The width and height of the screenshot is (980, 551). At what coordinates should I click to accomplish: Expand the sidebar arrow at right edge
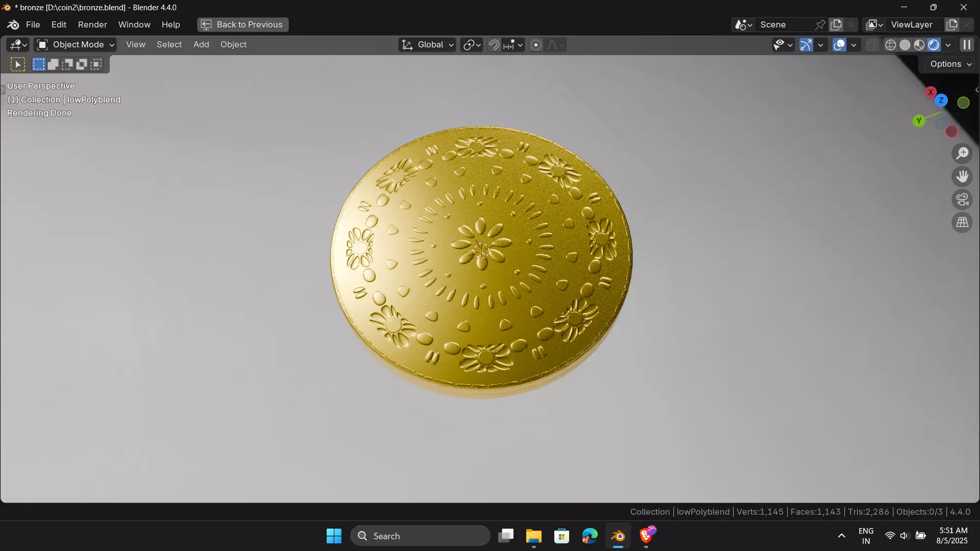click(x=976, y=90)
